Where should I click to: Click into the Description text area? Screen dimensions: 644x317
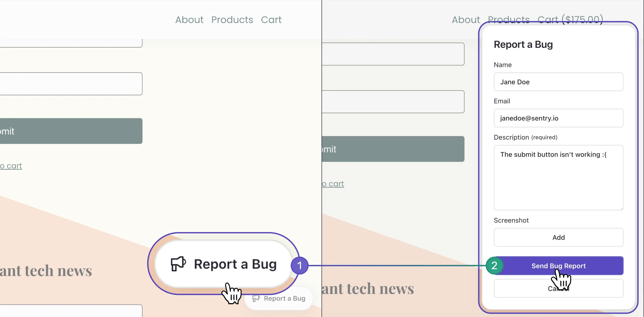coord(559,178)
